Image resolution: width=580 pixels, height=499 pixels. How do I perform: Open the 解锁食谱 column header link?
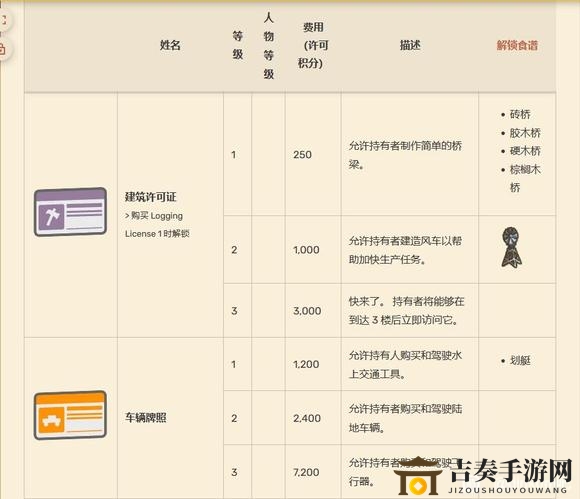517,45
